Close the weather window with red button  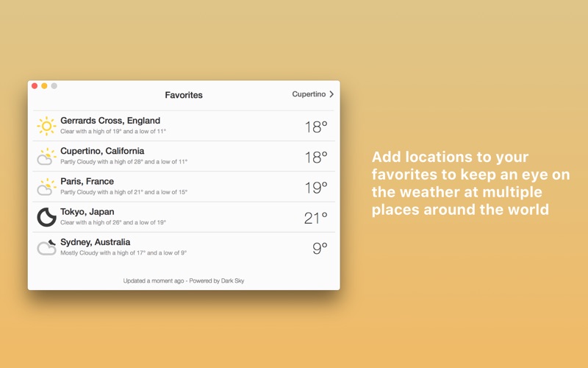pyautogui.click(x=35, y=86)
